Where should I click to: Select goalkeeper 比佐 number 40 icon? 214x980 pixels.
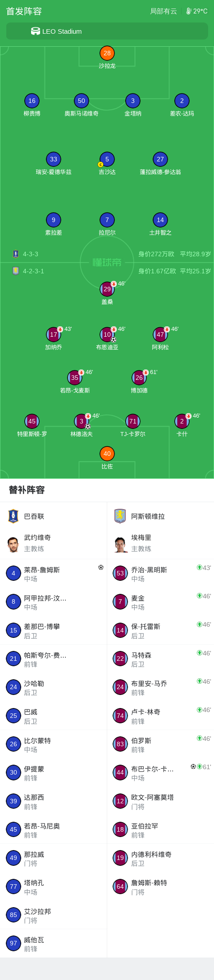[107, 454]
